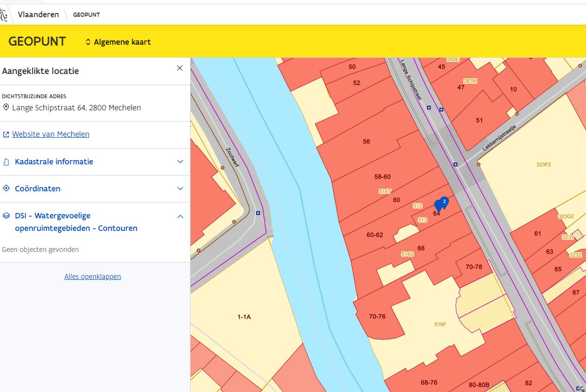The height and width of the screenshot is (392, 586).
Task: Open the Website van Mechelen link
Action: pyautogui.click(x=51, y=135)
